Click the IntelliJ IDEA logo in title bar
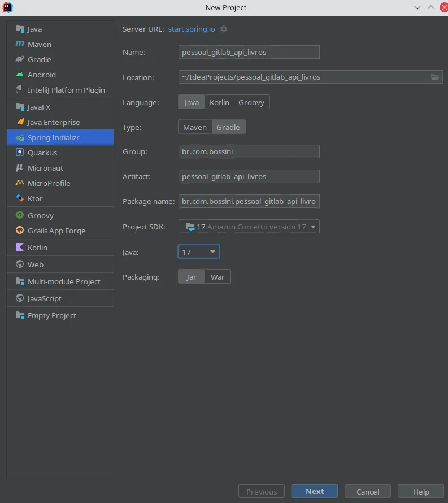448x503 pixels. click(x=7, y=7)
